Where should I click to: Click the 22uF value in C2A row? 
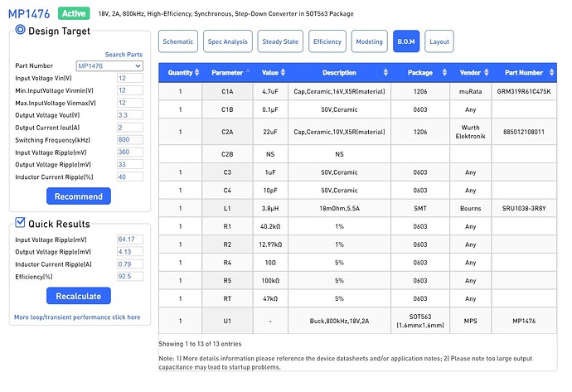click(270, 132)
